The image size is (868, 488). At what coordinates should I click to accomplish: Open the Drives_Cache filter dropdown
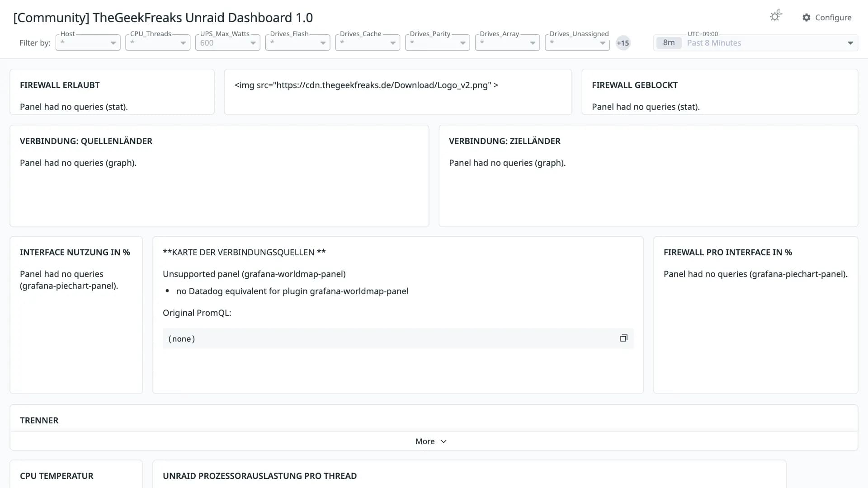tap(368, 42)
